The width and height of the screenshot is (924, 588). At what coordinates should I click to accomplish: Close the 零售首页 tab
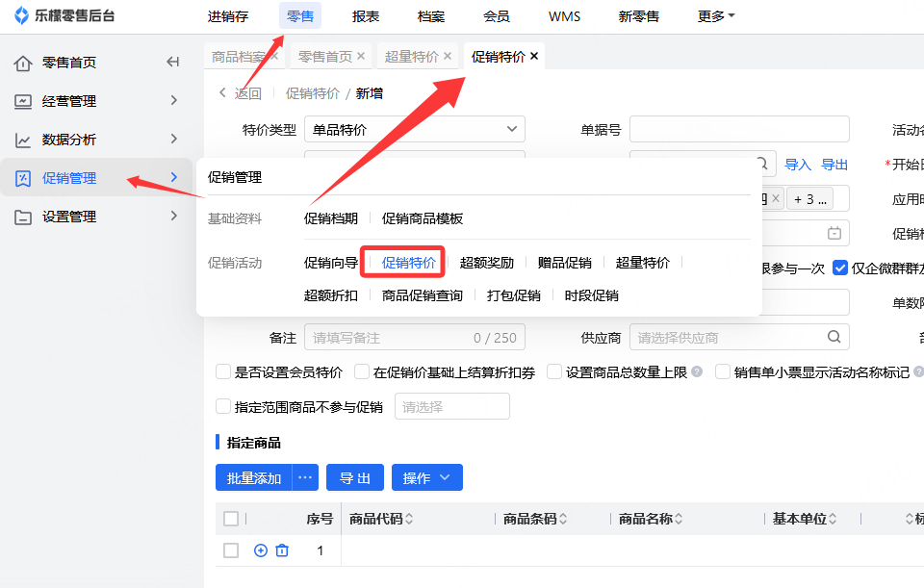(x=361, y=56)
